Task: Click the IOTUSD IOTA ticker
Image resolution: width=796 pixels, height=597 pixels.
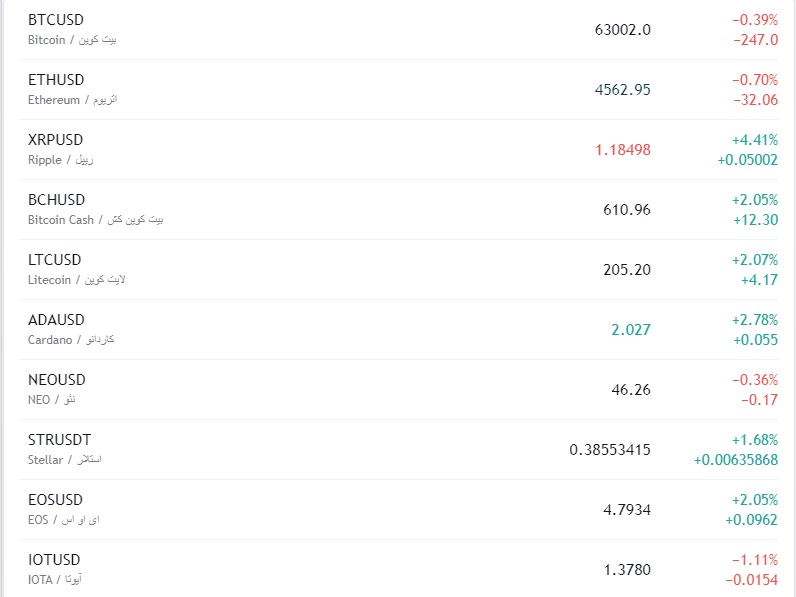Action: click(54, 560)
